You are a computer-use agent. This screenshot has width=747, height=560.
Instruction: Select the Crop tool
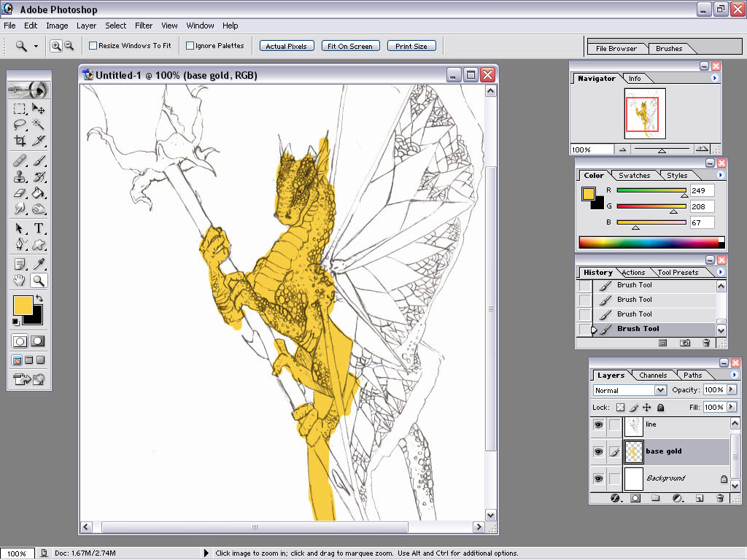[20, 141]
